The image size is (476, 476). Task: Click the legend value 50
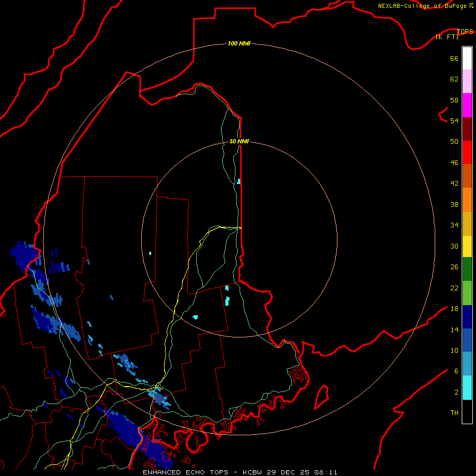coord(454,142)
